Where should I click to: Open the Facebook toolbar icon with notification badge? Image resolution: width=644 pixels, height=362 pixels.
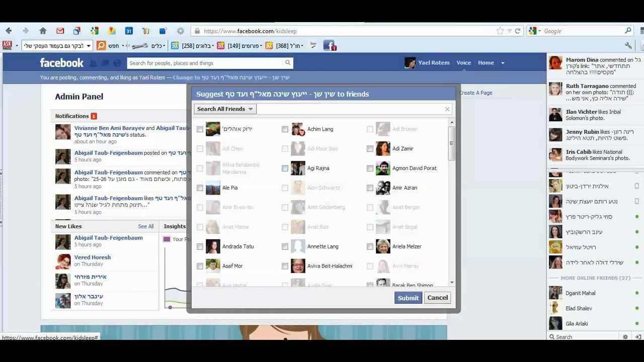[x=330, y=46]
